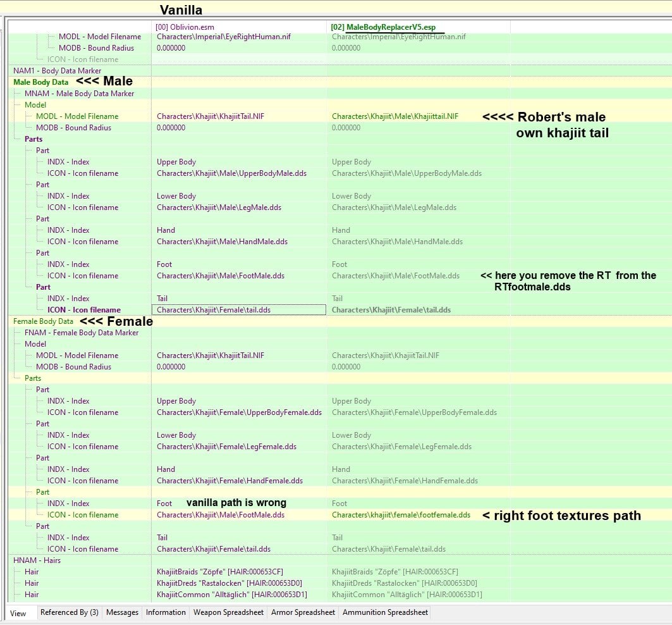The height and width of the screenshot is (625, 672).
Task: Select vanilla Characters\Khajiit\Male\HandMale.dds value
Action: pos(222,242)
